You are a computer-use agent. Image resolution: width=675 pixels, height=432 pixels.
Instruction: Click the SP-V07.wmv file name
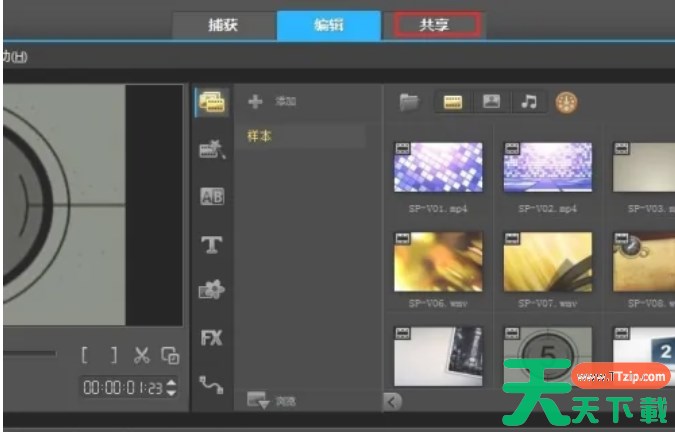coord(548,304)
